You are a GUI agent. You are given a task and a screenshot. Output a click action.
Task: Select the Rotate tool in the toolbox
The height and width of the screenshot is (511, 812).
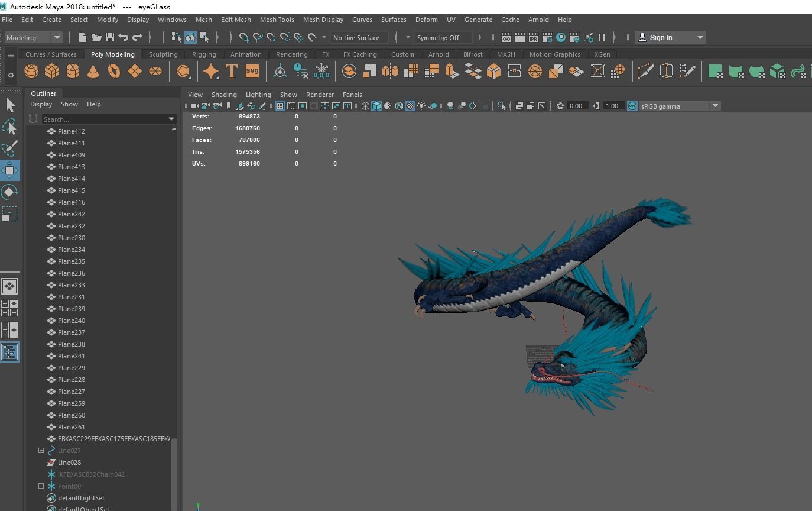[9, 192]
